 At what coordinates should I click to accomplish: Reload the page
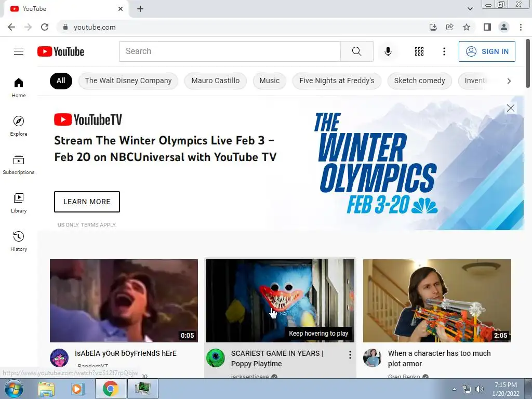[x=45, y=27]
